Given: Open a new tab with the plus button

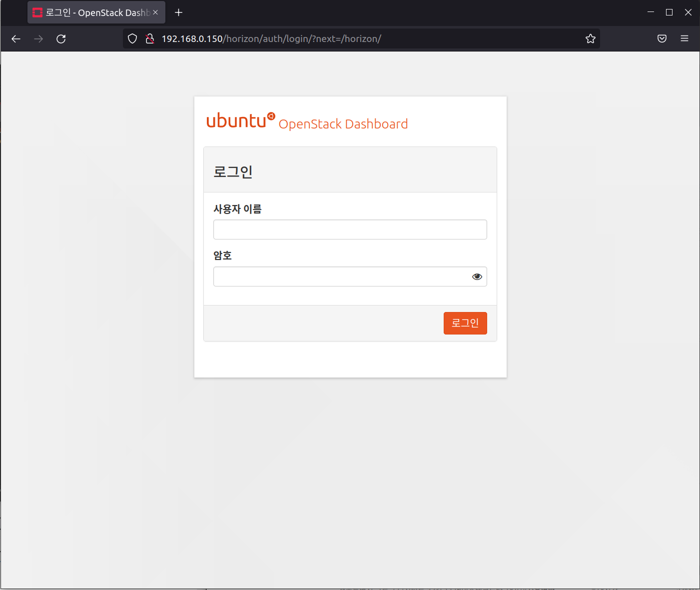Looking at the screenshot, I should click(x=178, y=12).
